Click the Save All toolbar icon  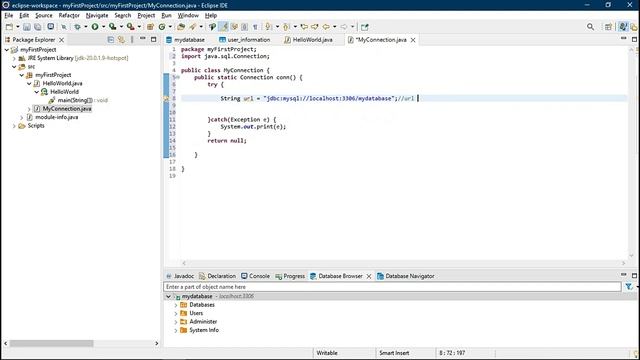tap(38, 27)
